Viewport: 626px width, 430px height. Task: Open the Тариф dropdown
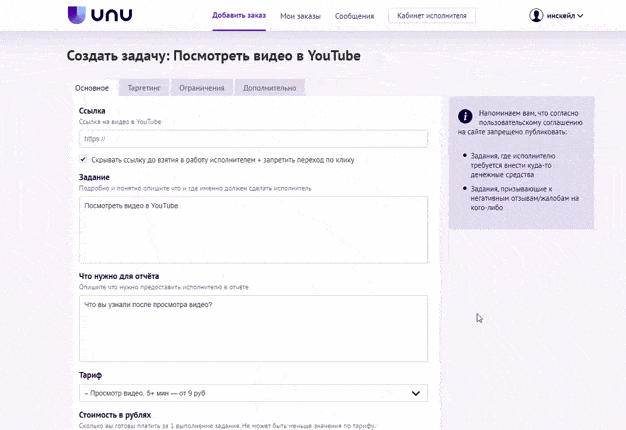[x=253, y=393]
